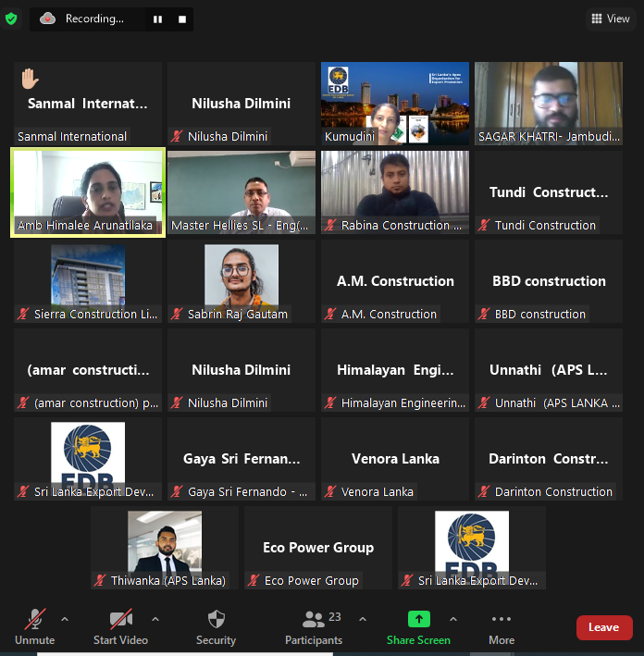Viewport: 644px width, 656px height.
Task: Stop the recording
Action: click(182, 19)
